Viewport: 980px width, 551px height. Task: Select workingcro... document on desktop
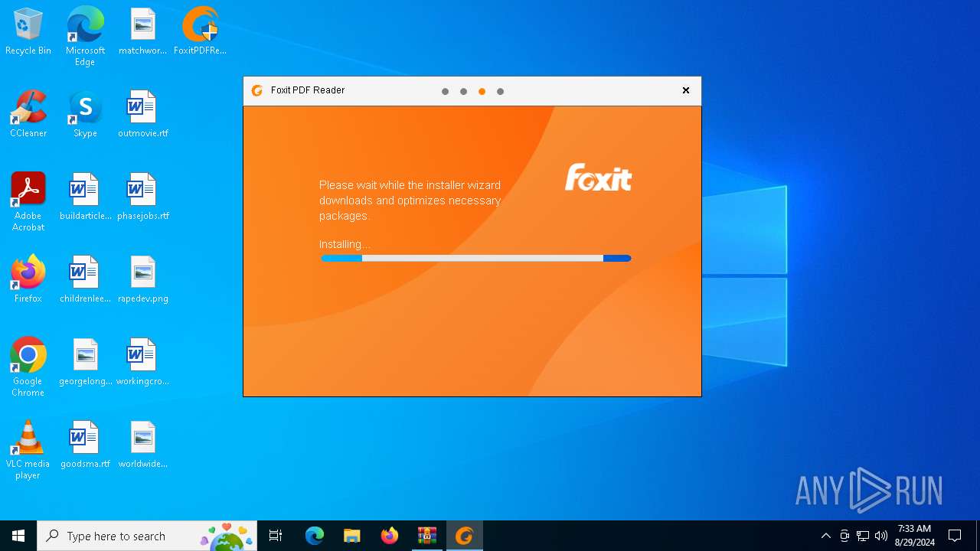142,363
